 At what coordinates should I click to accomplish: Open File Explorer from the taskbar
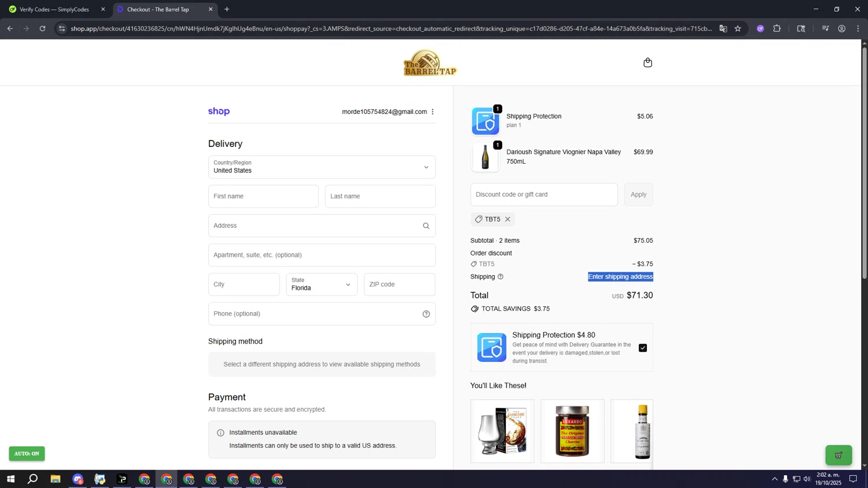click(56, 479)
